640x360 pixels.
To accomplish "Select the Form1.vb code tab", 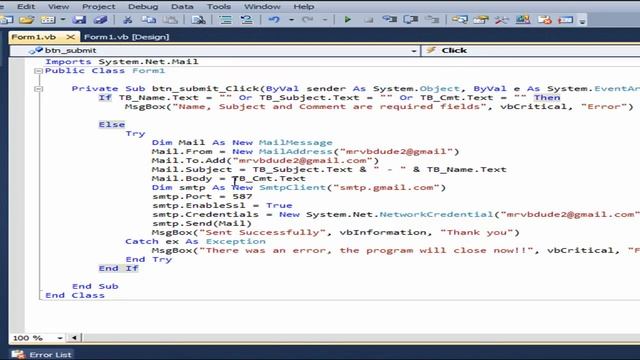I will pos(33,37).
